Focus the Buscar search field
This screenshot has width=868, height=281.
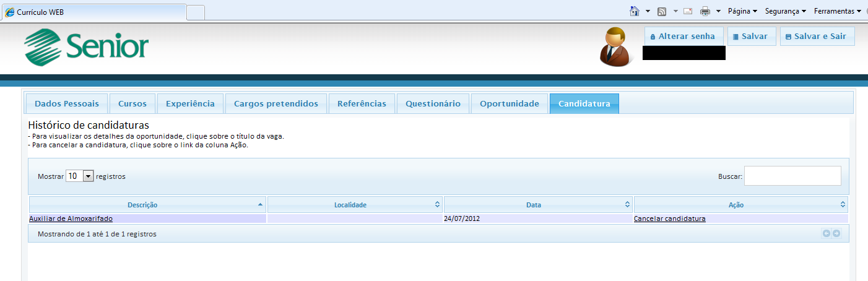pos(792,176)
